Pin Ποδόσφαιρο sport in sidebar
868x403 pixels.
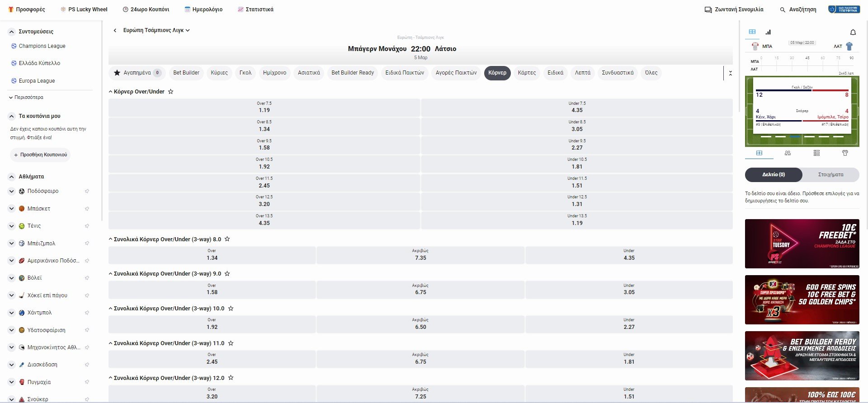click(x=87, y=191)
